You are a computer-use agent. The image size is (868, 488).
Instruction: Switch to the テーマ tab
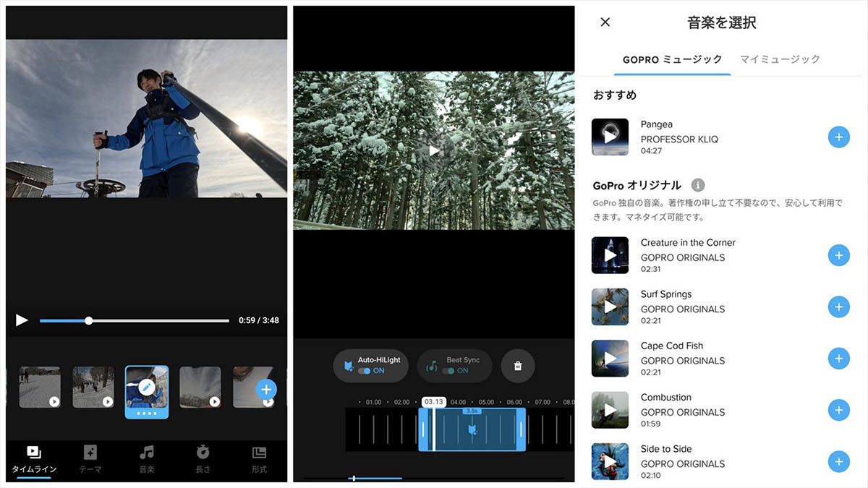[x=90, y=460]
